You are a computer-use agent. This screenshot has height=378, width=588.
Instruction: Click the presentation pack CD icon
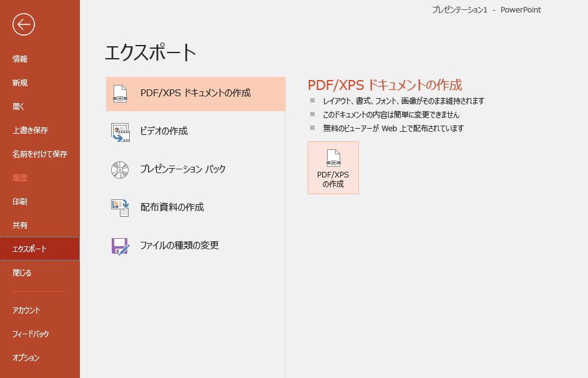(x=120, y=170)
